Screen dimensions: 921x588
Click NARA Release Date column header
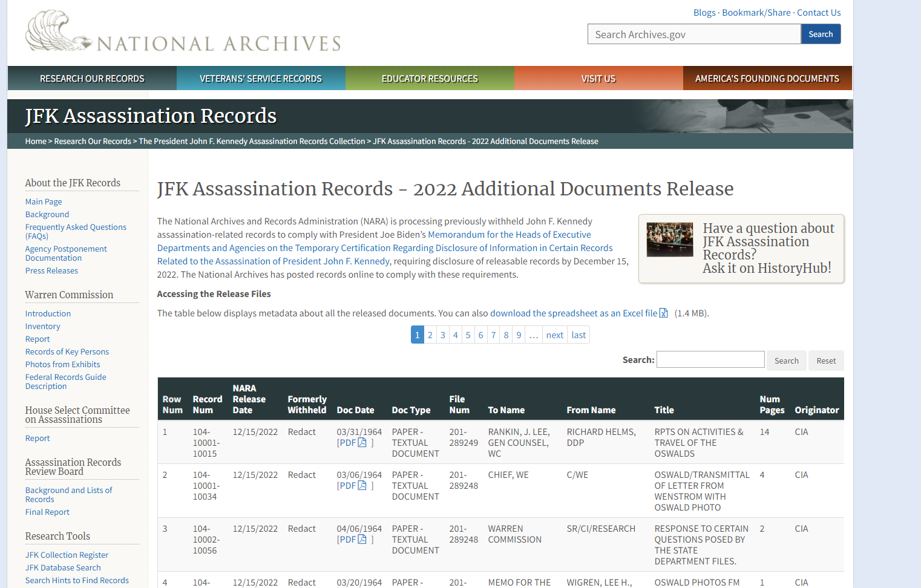pyautogui.click(x=249, y=399)
